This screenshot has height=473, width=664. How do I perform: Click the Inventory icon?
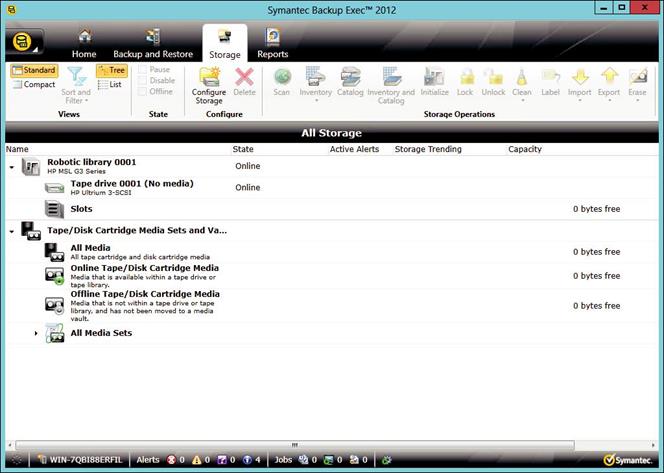pos(315,77)
